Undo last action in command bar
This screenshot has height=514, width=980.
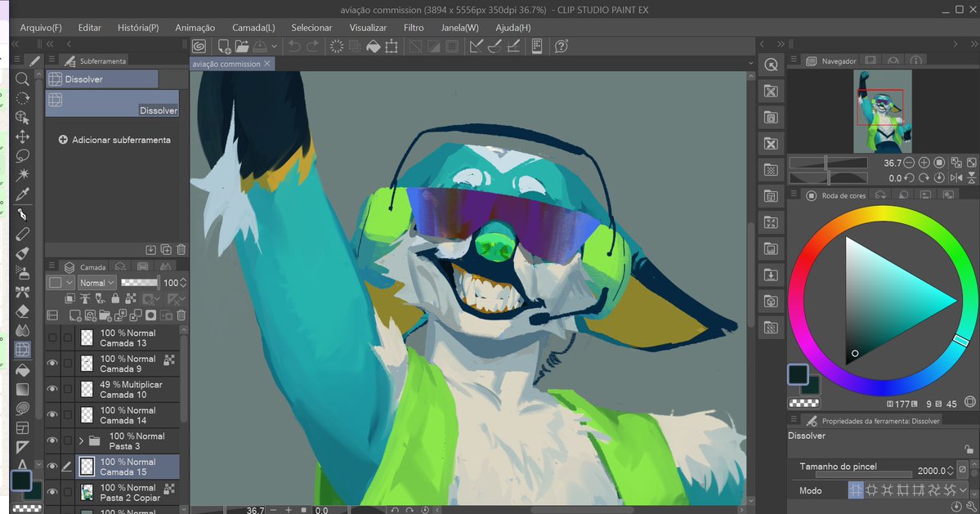click(x=294, y=47)
